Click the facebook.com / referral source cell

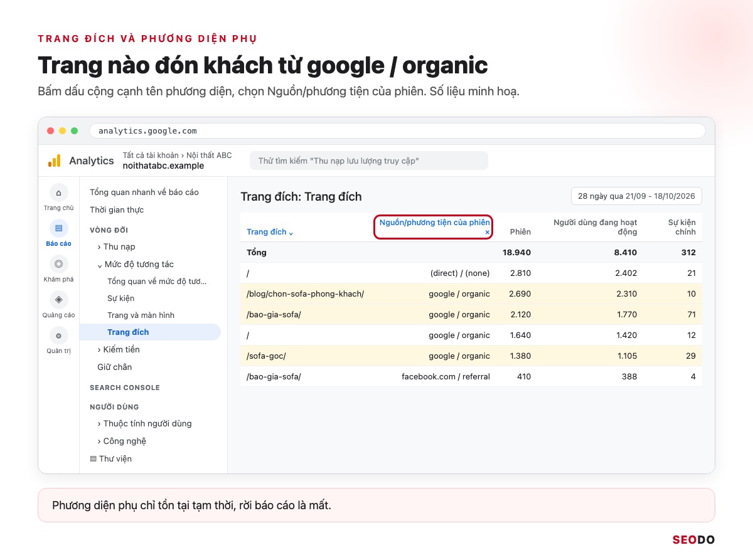(446, 376)
